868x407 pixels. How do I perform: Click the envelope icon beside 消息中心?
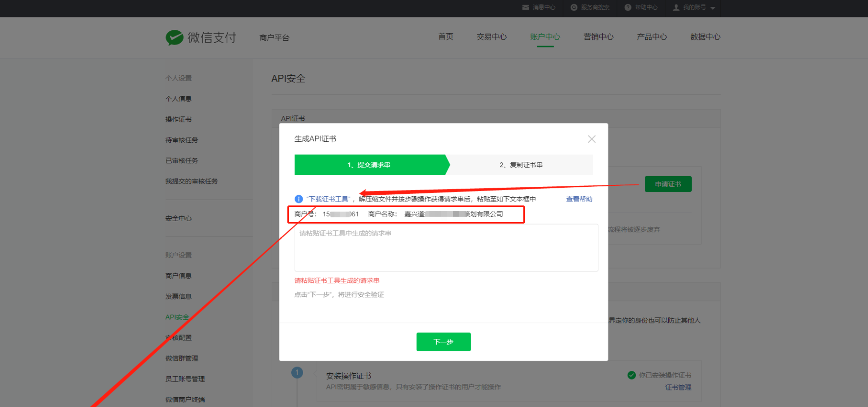(525, 7)
